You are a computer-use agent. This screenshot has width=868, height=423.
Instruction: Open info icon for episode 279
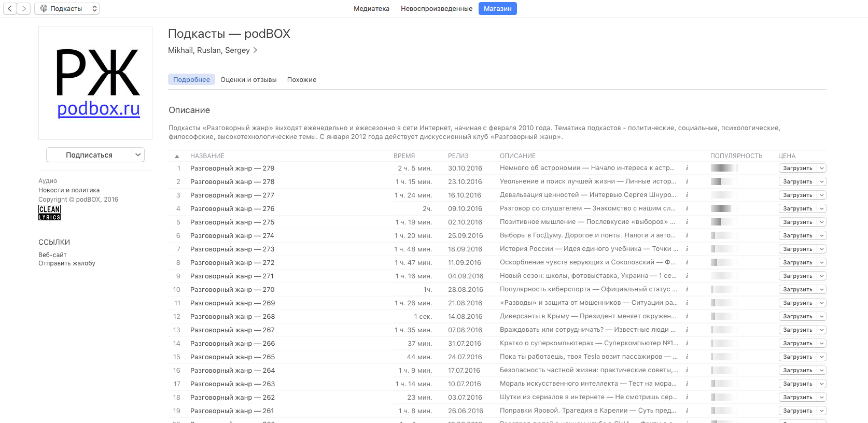click(687, 168)
